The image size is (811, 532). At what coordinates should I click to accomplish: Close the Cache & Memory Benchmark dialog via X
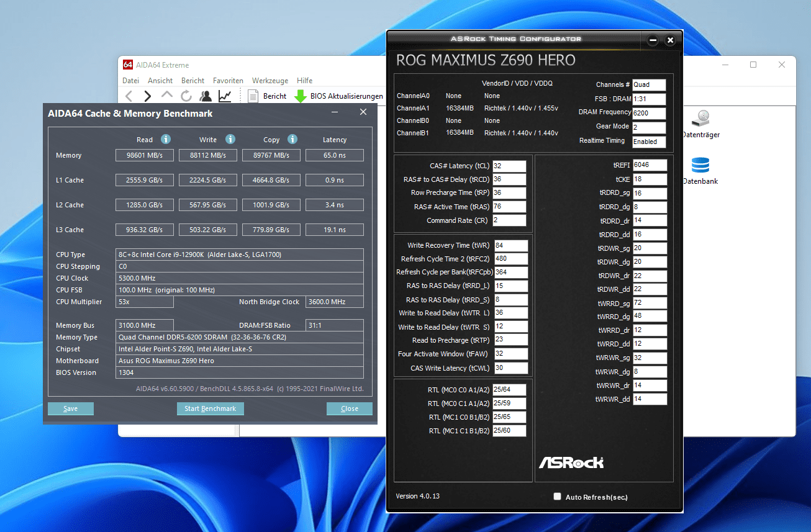coord(363,112)
